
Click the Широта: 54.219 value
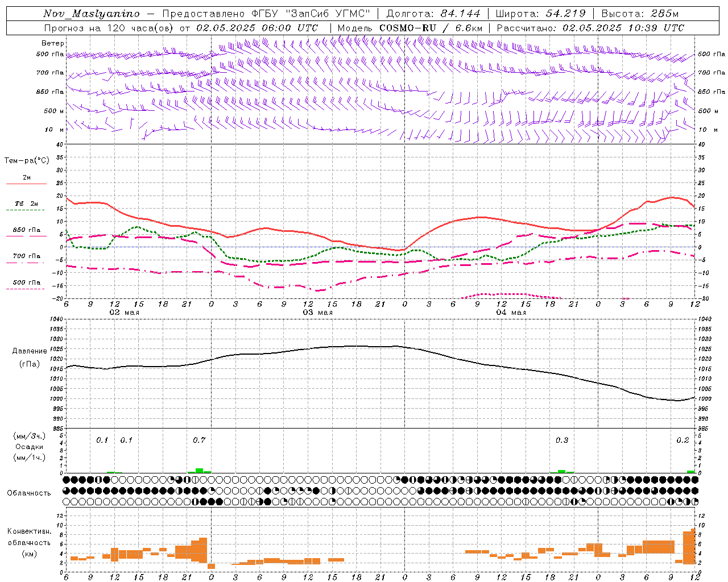[540, 14]
